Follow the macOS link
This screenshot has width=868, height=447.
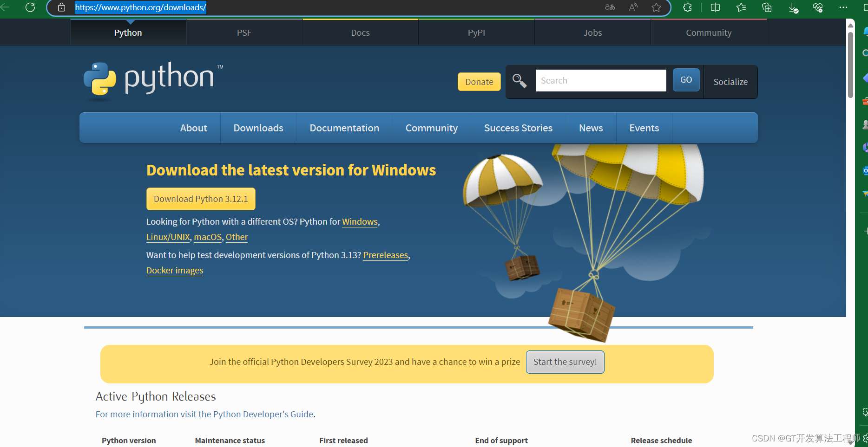(x=208, y=237)
